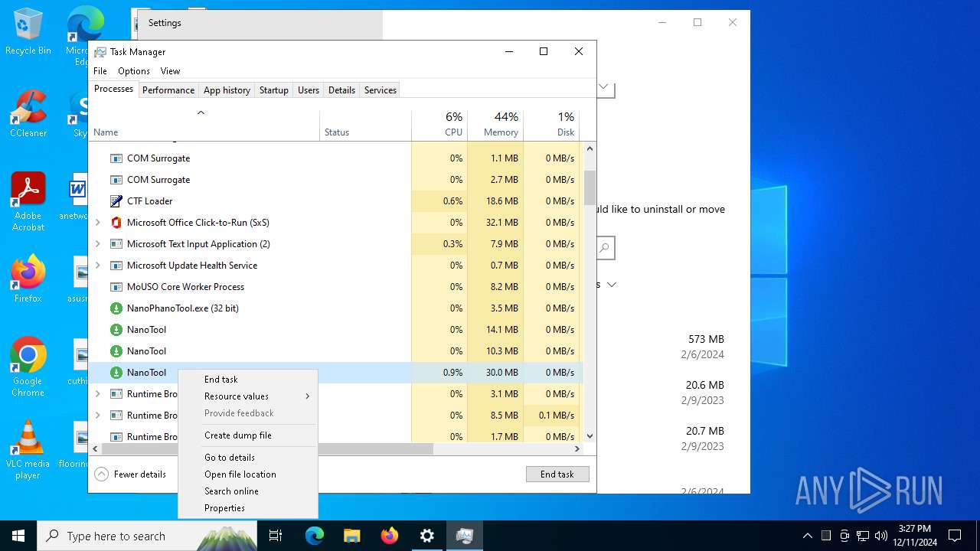980x551 pixels.
Task: Click the vertical scrollbar thumb
Action: 590,187
